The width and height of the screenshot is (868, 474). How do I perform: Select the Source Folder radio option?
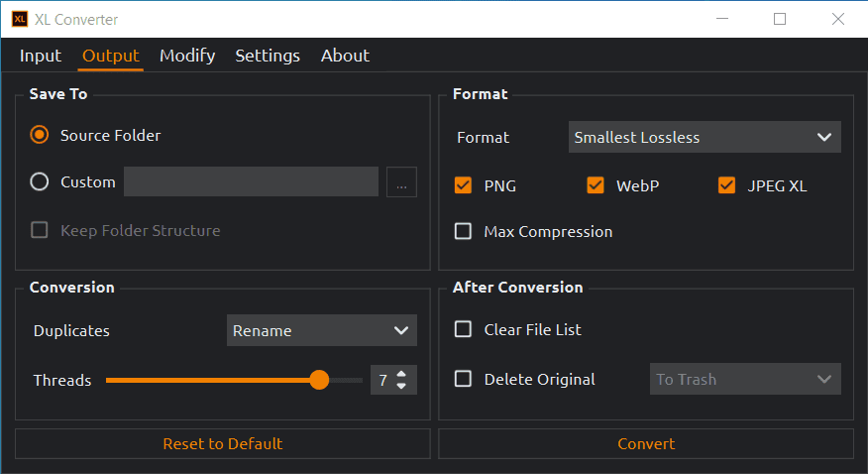(40, 135)
